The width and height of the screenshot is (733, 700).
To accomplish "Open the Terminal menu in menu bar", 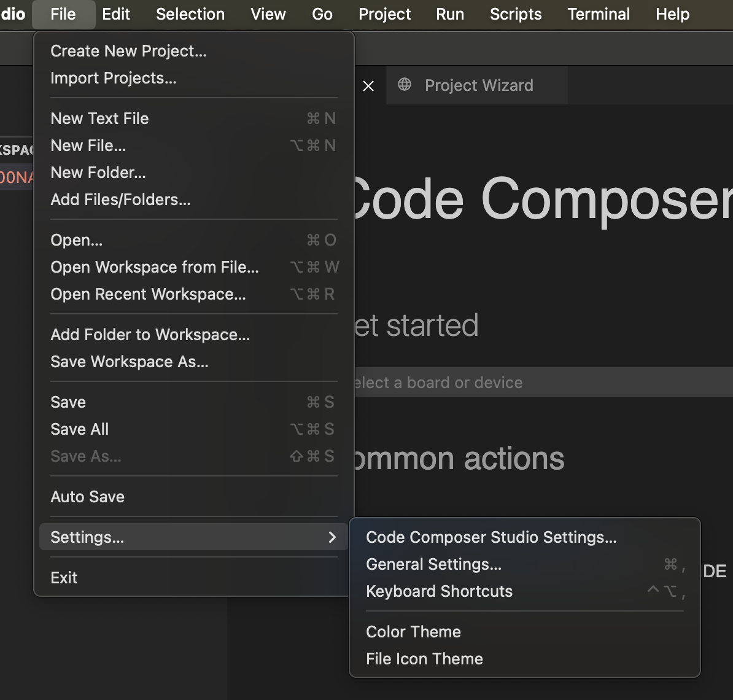I will coord(599,14).
